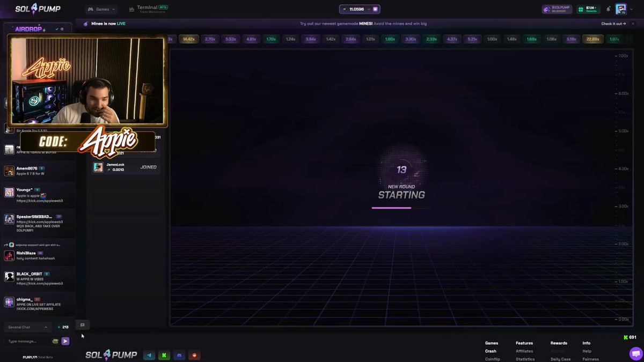Screen dimensions: 644x362
Task: Collapse the chat panel with chat icon
Action: (x=82, y=325)
